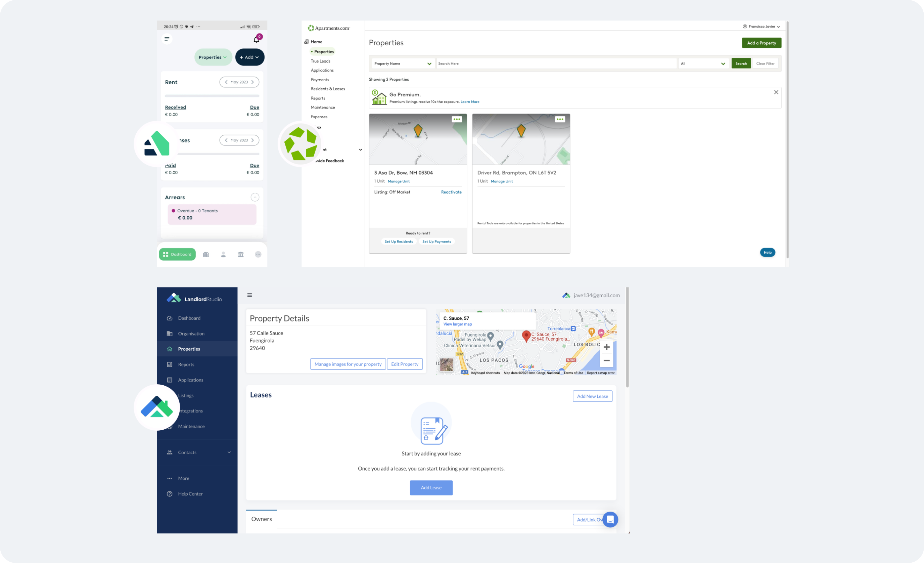Open the green Properties dropdown pill
924x563 pixels.
click(x=213, y=57)
